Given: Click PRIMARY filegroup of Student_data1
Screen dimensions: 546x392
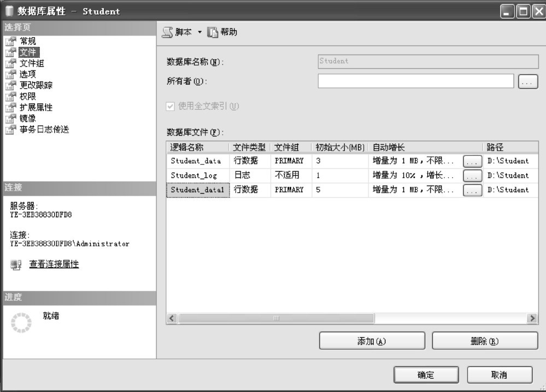Looking at the screenshot, I should pos(291,190).
